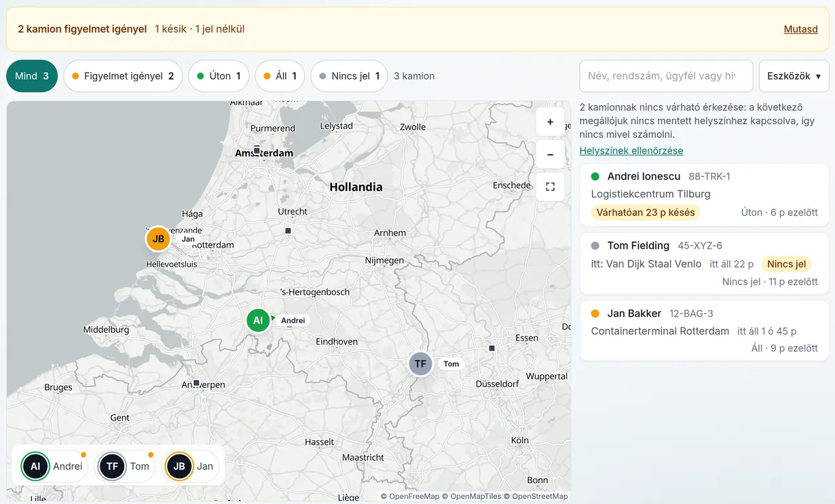This screenshot has height=504, width=835.
Task: Open Helyszínek ellenőrzése link
Action: pyautogui.click(x=631, y=151)
